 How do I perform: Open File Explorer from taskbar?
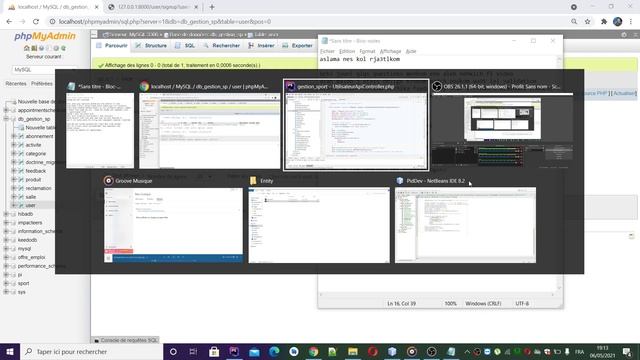[353, 351]
